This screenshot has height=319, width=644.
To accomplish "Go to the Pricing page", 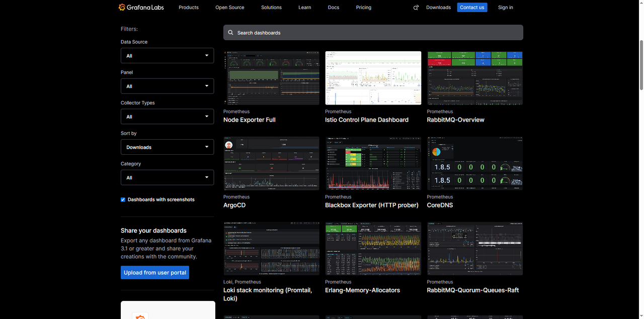I will [364, 8].
